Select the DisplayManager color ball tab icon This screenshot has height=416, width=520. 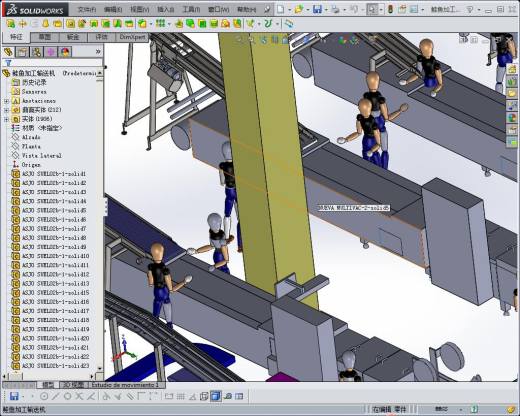[65, 52]
